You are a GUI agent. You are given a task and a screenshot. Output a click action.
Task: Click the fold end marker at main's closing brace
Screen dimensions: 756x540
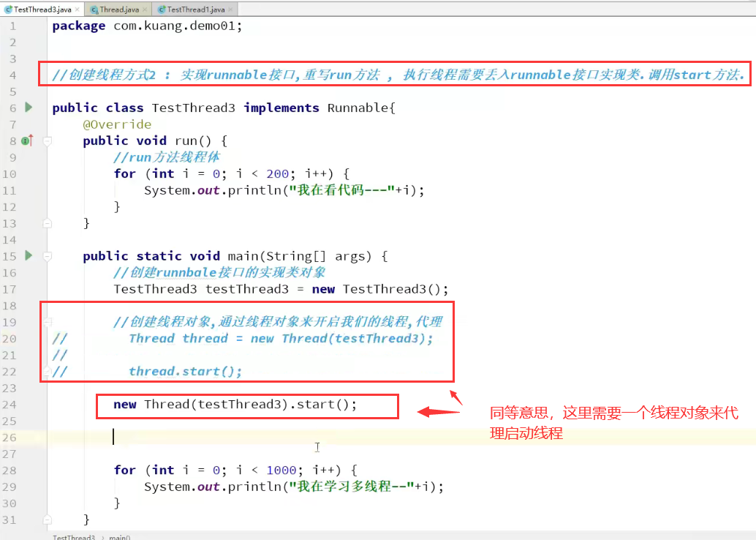[x=48, y=520]
